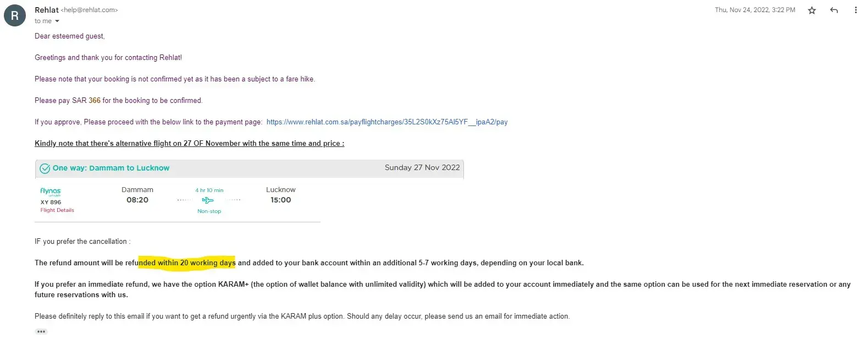Show trimmed content via ellipsis button
The width and height of the screenshot is (868, 344).
41,332
